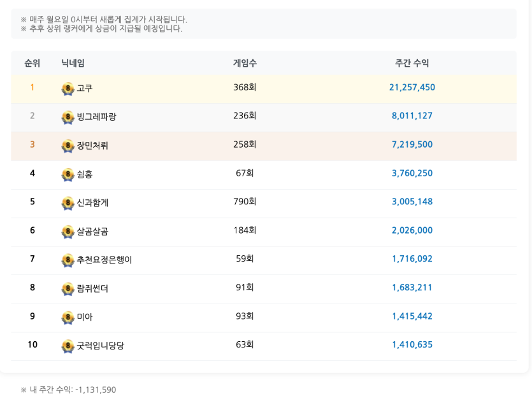Click the level badge icon next to 람쥐썬더

coord(68,289)
